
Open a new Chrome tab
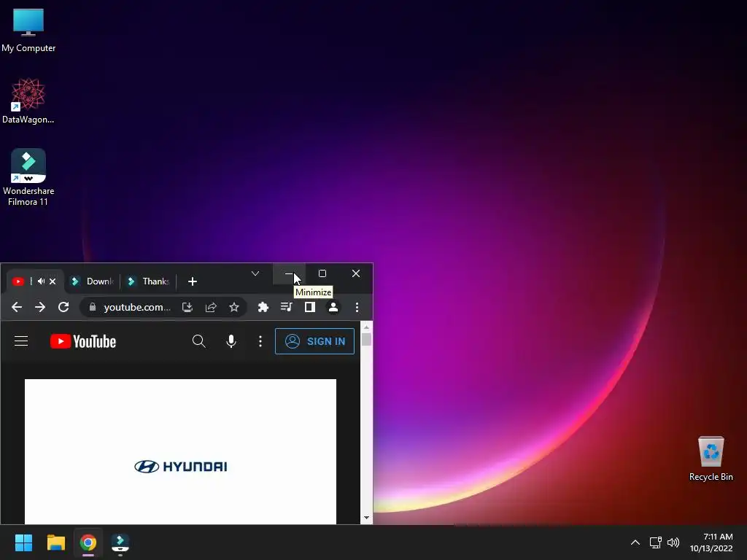click(x=193, y=281)
